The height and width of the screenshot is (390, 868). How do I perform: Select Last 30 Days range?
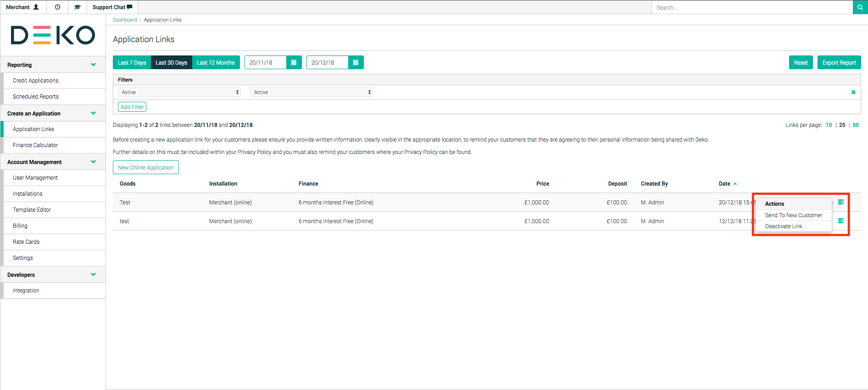click(171, 62)
